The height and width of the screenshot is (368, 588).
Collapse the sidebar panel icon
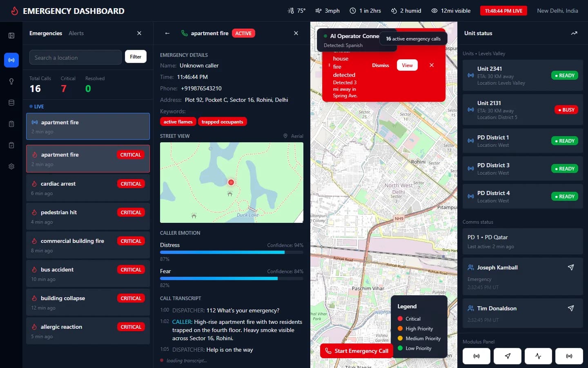point(11,36)
